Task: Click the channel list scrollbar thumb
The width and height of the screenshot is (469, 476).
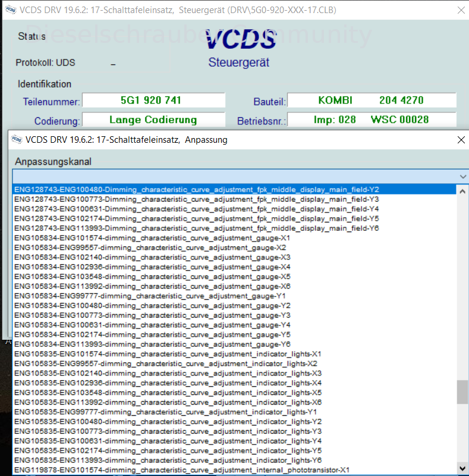Action: pyautogui.click(x=462, y=392)
